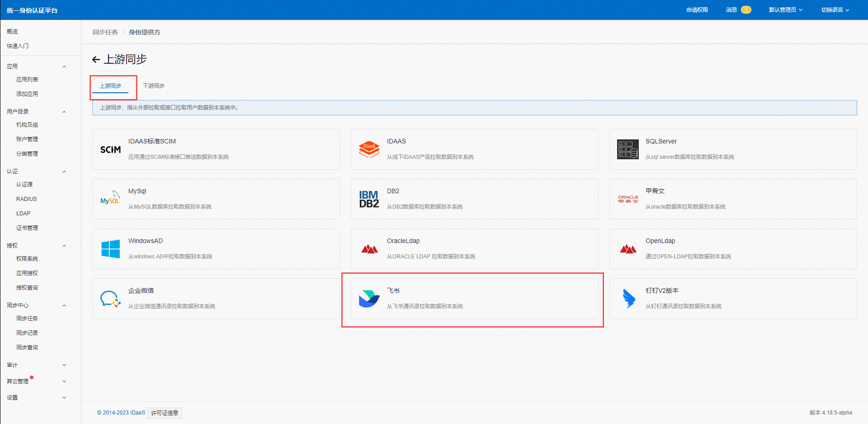
Task: Collapse the 授权 sidebar section
Action: [x=64, y=246]
